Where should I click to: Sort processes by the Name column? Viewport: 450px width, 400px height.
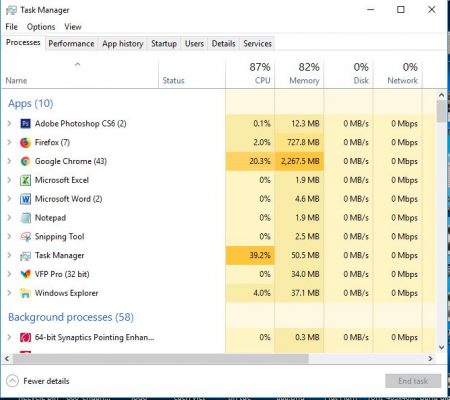[x=80, y=73]
